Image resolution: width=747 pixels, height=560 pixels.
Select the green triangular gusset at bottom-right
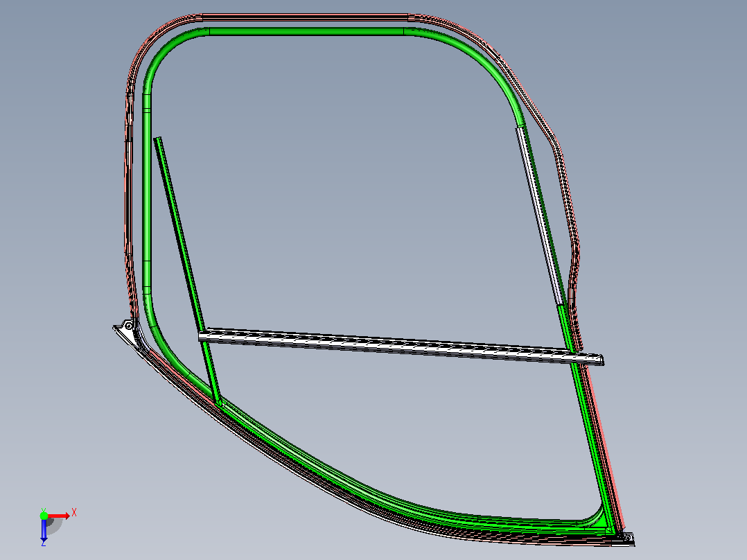point(602,520)
